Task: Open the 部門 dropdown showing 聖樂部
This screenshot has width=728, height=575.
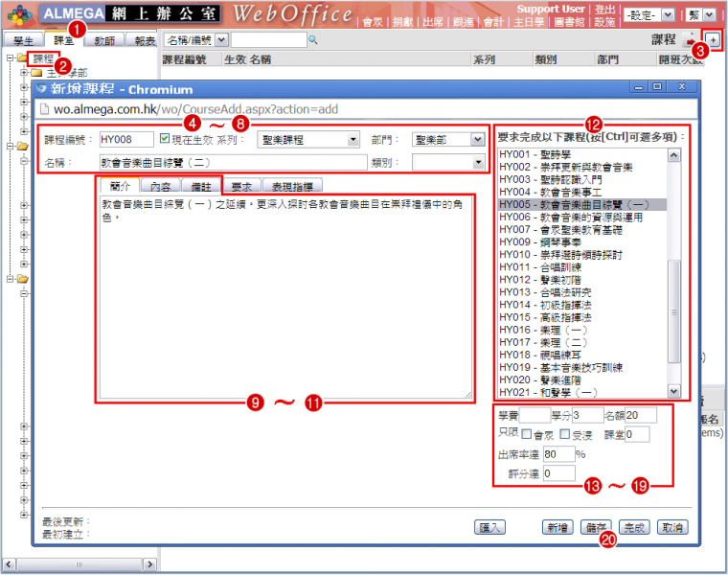Action: tap(448, 140)
